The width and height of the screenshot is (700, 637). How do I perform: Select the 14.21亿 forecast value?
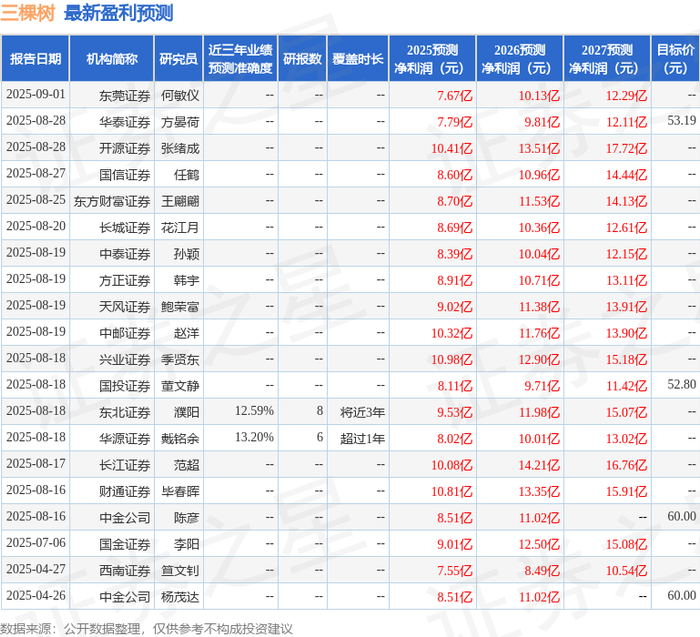point(539,465)
